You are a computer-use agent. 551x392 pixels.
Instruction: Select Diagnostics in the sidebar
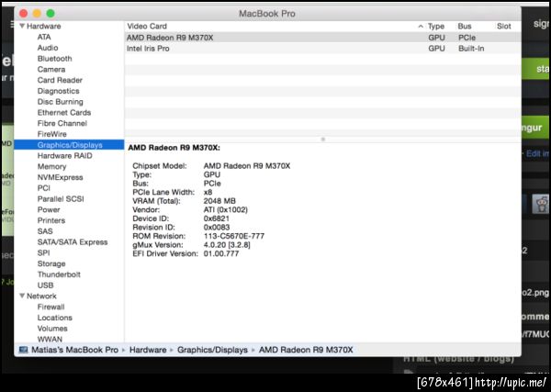point(59,91)
